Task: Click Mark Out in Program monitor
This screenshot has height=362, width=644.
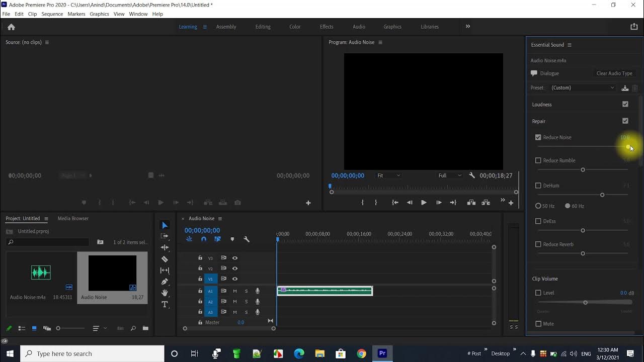Action: (376, 203)
